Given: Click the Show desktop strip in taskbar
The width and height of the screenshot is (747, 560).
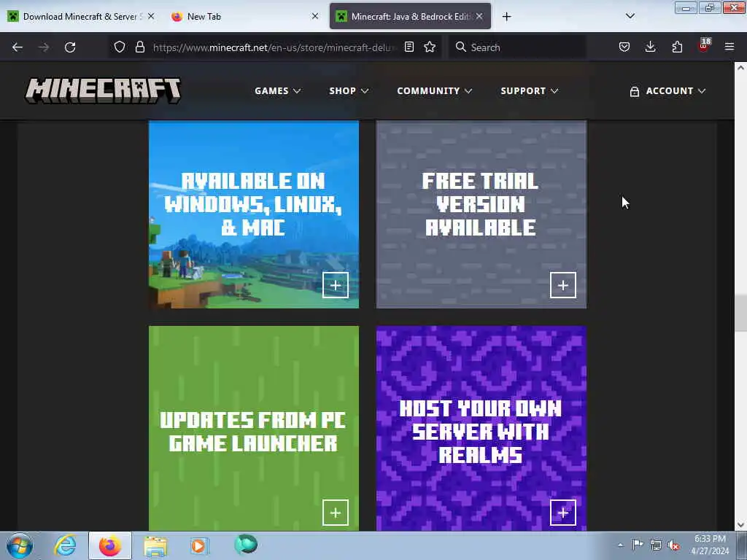Looking at the screenshot, I should pos(743,545).
